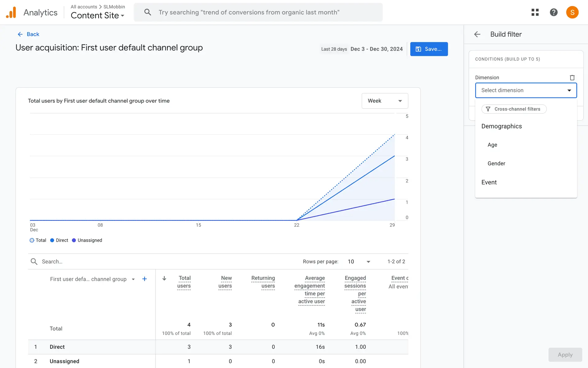Add a dimension with the plus icon
Viewport: 588px width, 368px height.
coord(145,279)
